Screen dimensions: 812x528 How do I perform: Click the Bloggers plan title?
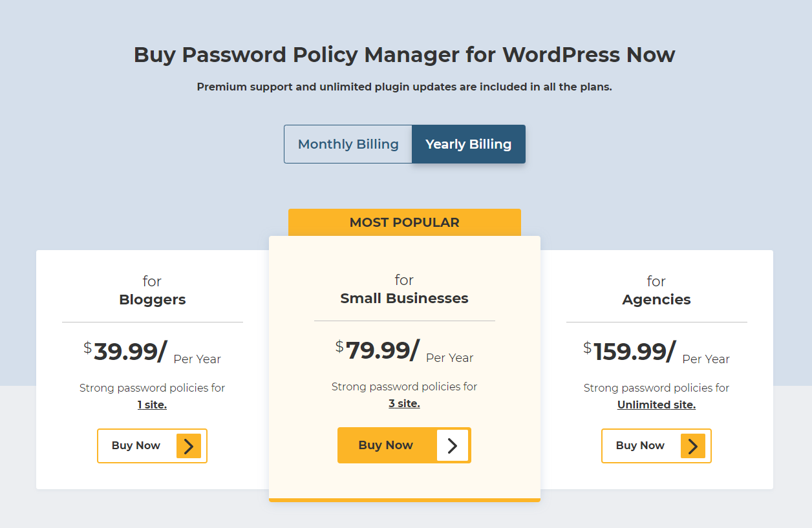(153, 300)
